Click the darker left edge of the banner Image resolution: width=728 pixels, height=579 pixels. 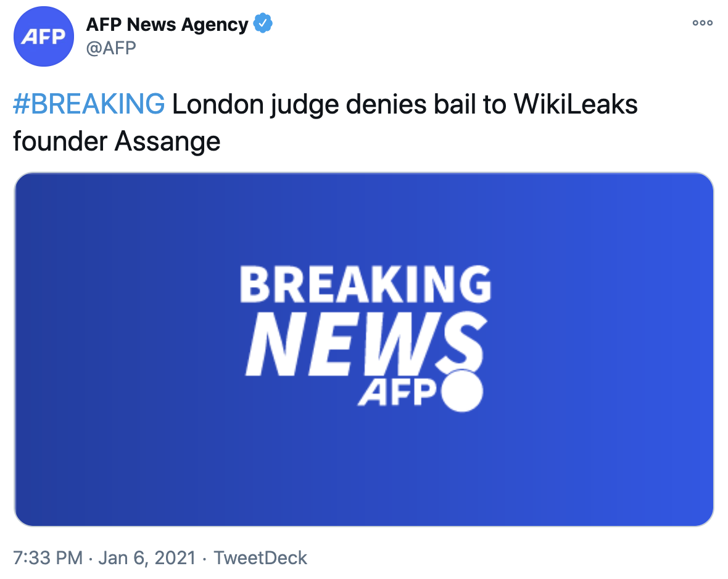pos(37,349)
